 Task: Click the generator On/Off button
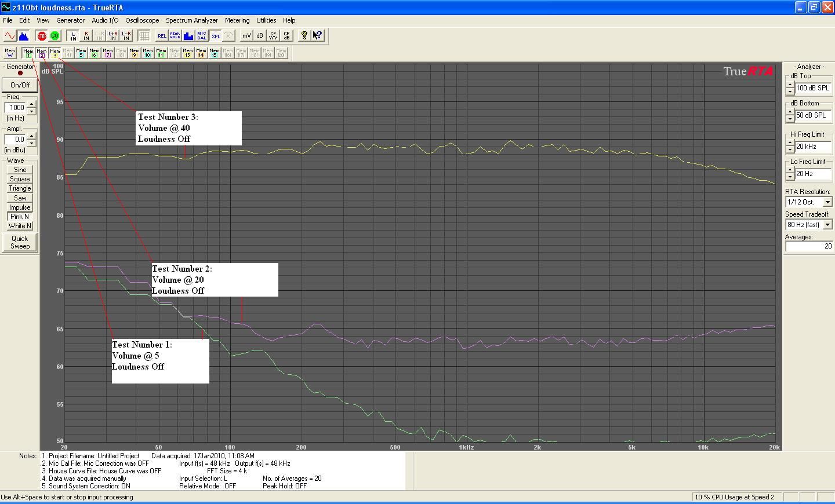(x=20, y=85)
